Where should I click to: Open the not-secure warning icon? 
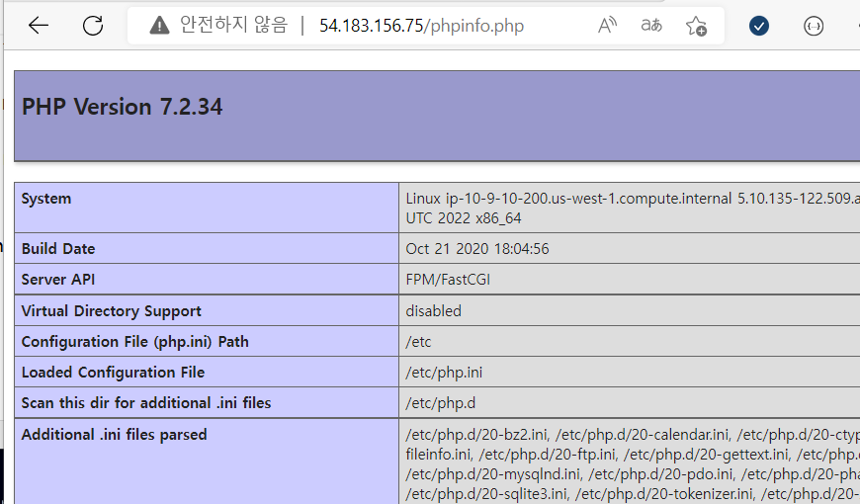(159, 26)
